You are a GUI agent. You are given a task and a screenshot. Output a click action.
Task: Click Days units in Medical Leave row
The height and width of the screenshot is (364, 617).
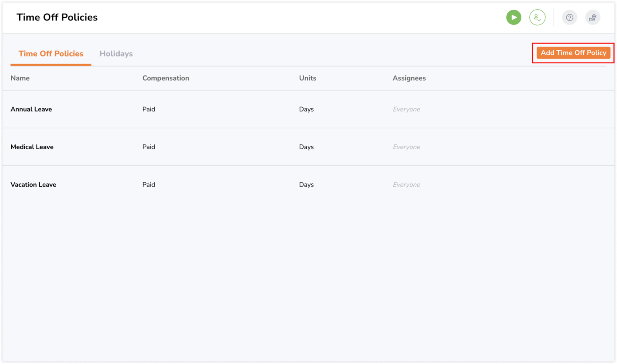coord(306,147)
